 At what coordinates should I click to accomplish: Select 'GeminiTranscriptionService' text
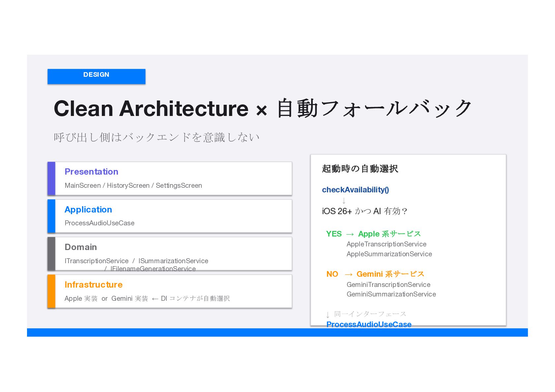389,285
